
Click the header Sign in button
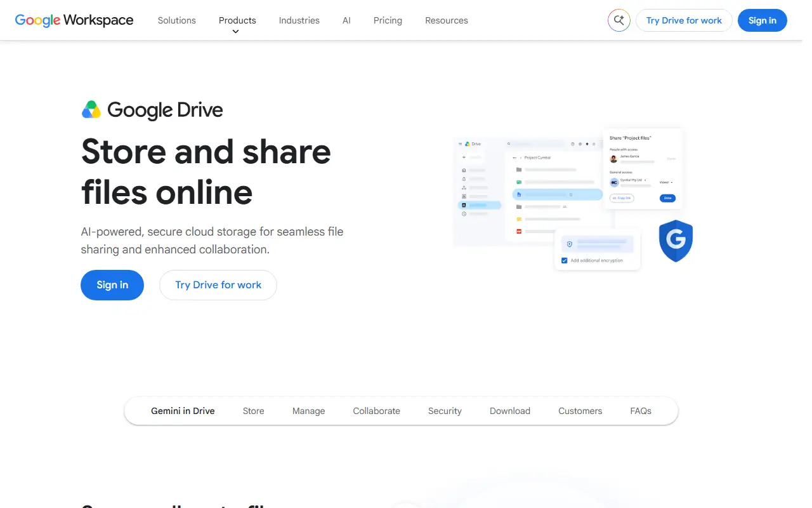tap(763, 20)
